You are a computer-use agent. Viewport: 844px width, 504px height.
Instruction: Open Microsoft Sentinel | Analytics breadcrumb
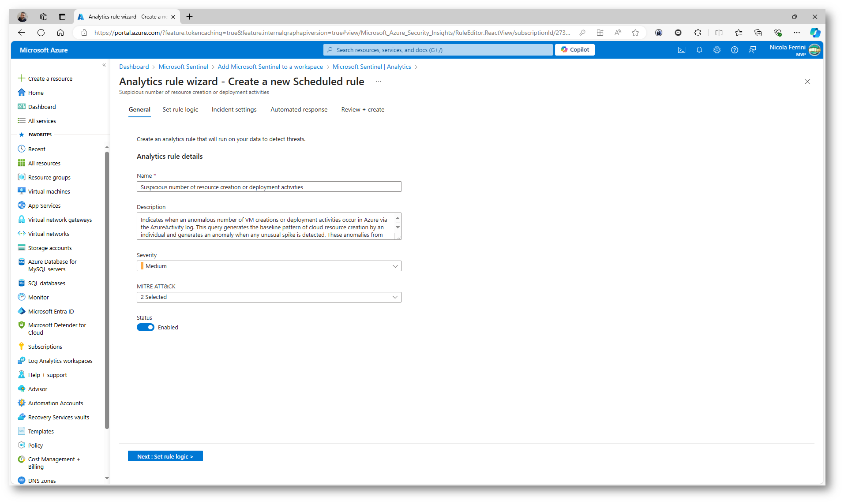pos(372,67)
